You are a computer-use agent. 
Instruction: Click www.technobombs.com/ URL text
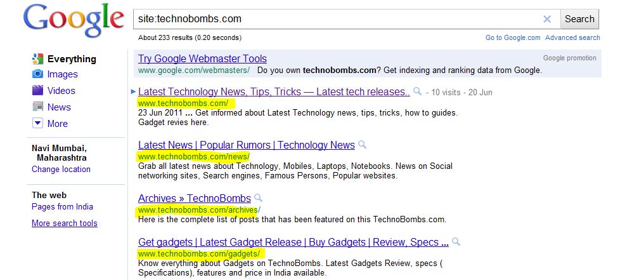pyautogui.click(x=183, y=103)
